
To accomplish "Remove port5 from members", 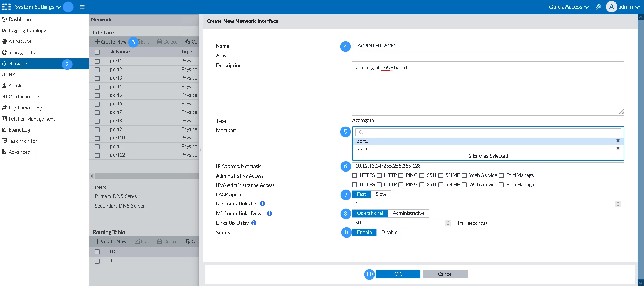I will point(618,141).
